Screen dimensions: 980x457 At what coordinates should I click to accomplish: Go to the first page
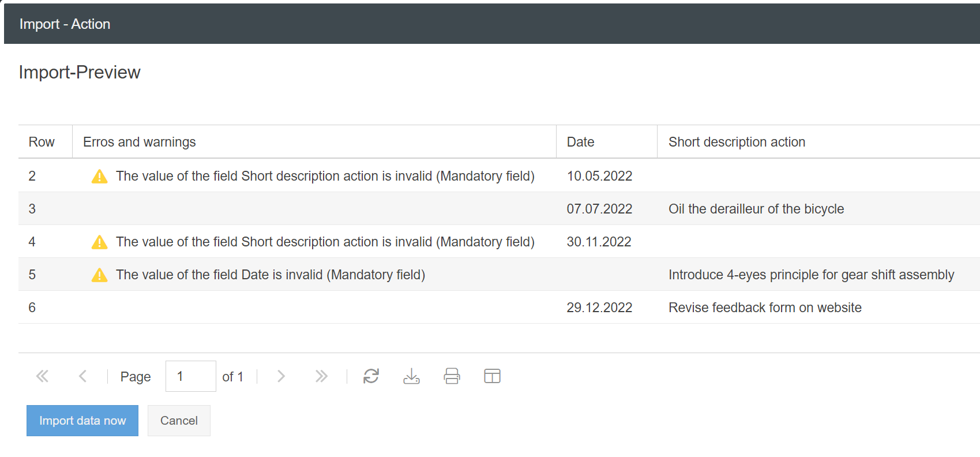point(42,376)
